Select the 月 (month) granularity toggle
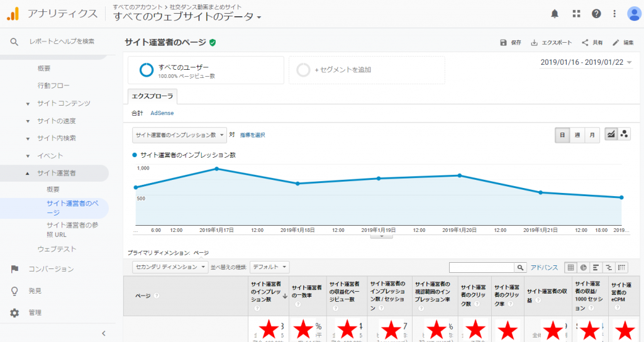This screenshot has width=644, height=342. click(592, 135)
